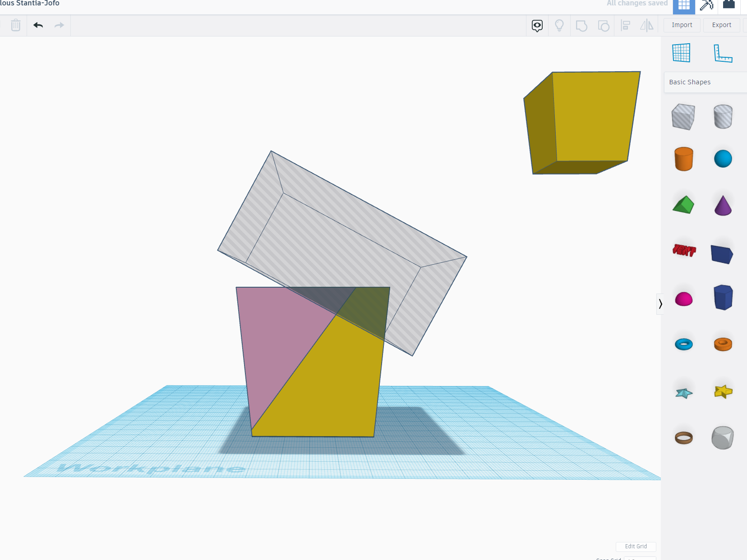Viewport: 747px width, 560px height.
Task: Redo the undone action
Action: (59, 25)
